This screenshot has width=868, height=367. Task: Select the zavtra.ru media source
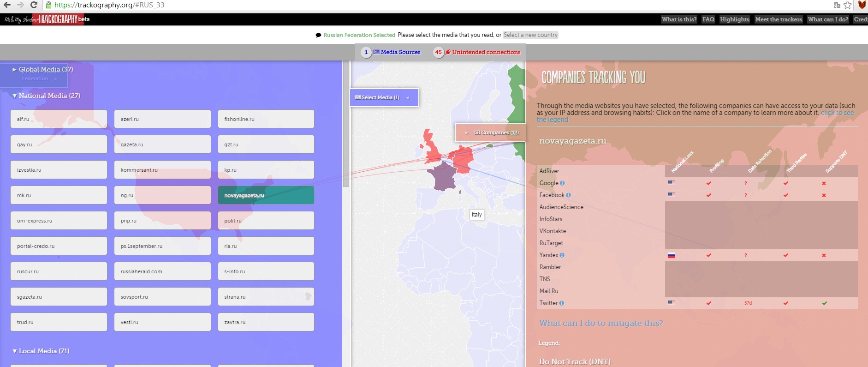click(266, 322)
